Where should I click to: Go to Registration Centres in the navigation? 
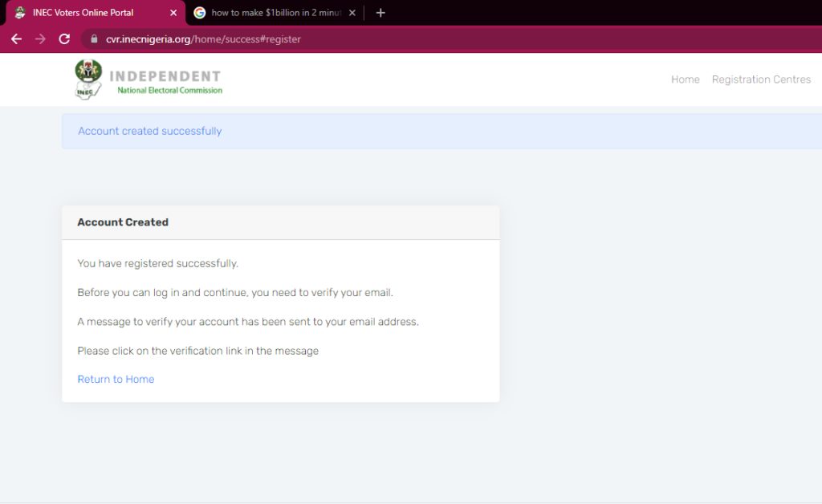pos(761,79)
